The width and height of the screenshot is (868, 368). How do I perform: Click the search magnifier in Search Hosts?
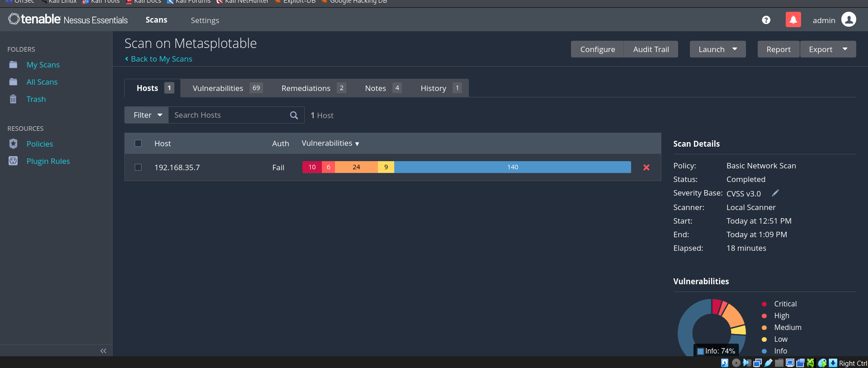pos(294,115)
